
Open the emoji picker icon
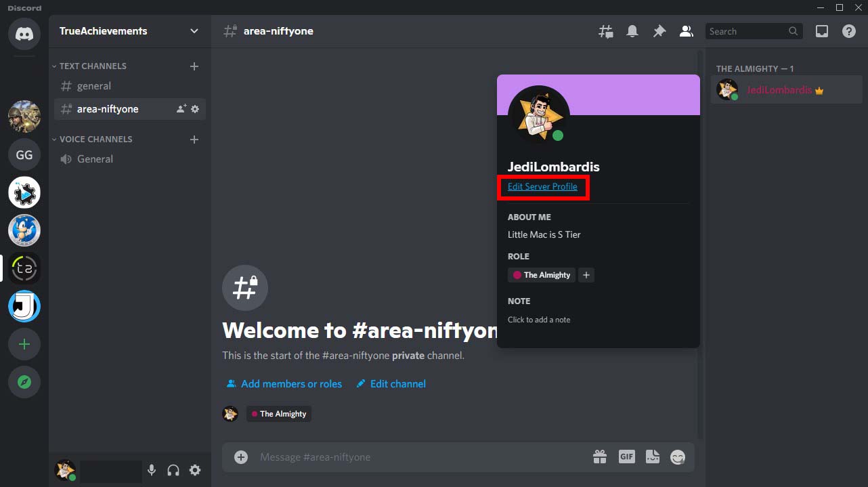coord(678,457)
